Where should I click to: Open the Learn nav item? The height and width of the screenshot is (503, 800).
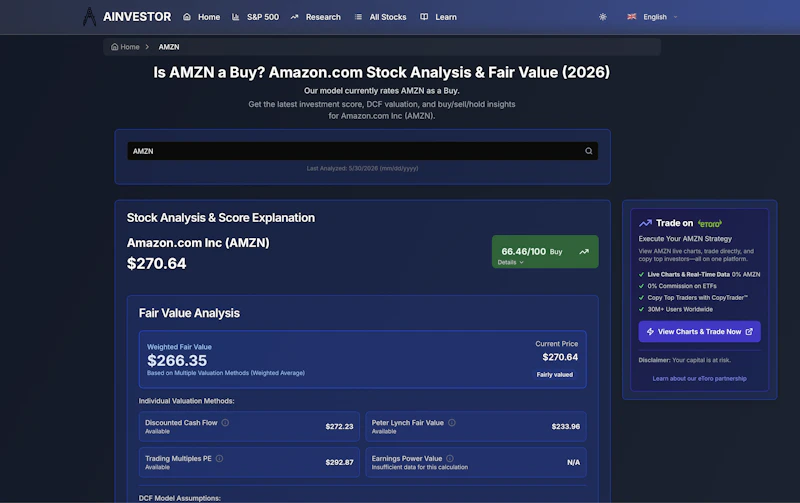click(438, 17)
